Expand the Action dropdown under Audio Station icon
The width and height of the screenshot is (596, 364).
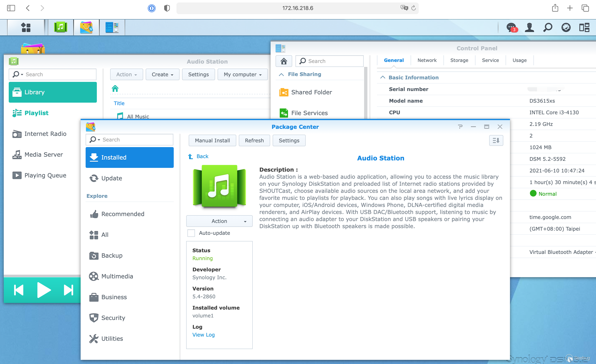pyautogui.click(x=219, y=221)
